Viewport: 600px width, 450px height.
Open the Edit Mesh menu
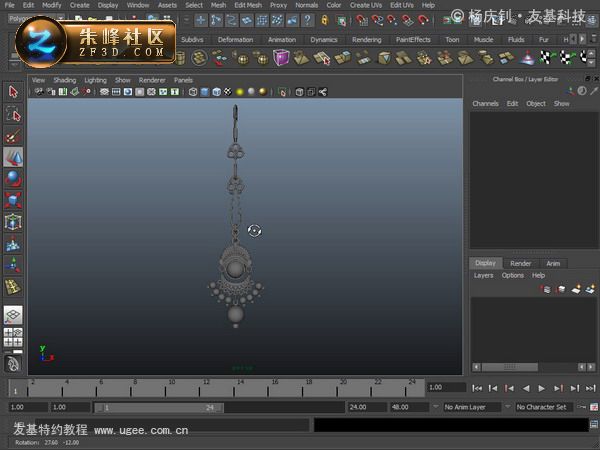click(248, 5)
